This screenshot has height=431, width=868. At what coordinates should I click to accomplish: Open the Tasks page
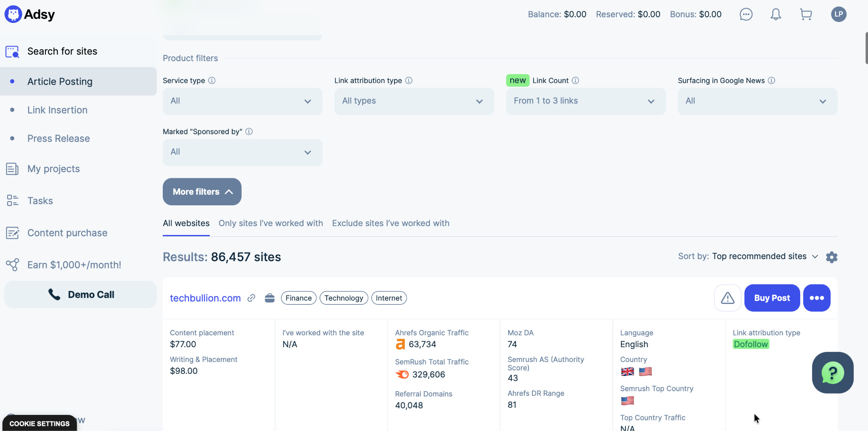(40, 201)
